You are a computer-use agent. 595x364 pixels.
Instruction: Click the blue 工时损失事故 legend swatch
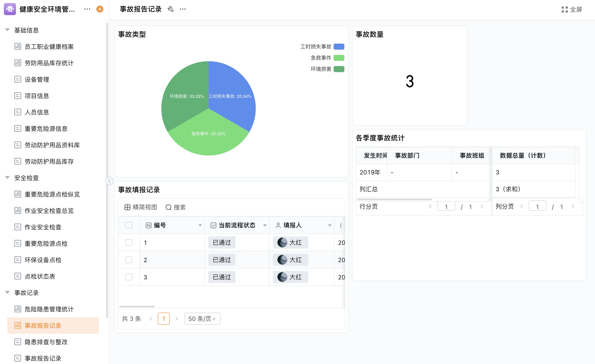[339, 47]
